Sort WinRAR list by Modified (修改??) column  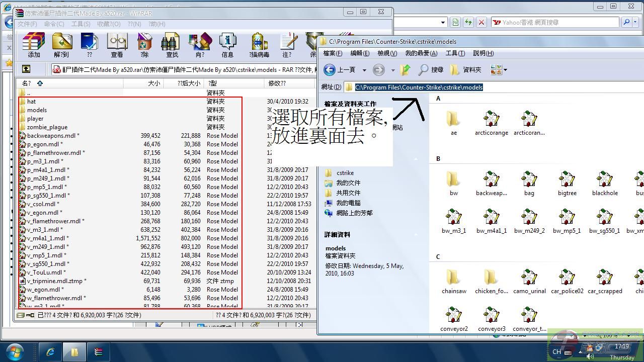(289, 83)
